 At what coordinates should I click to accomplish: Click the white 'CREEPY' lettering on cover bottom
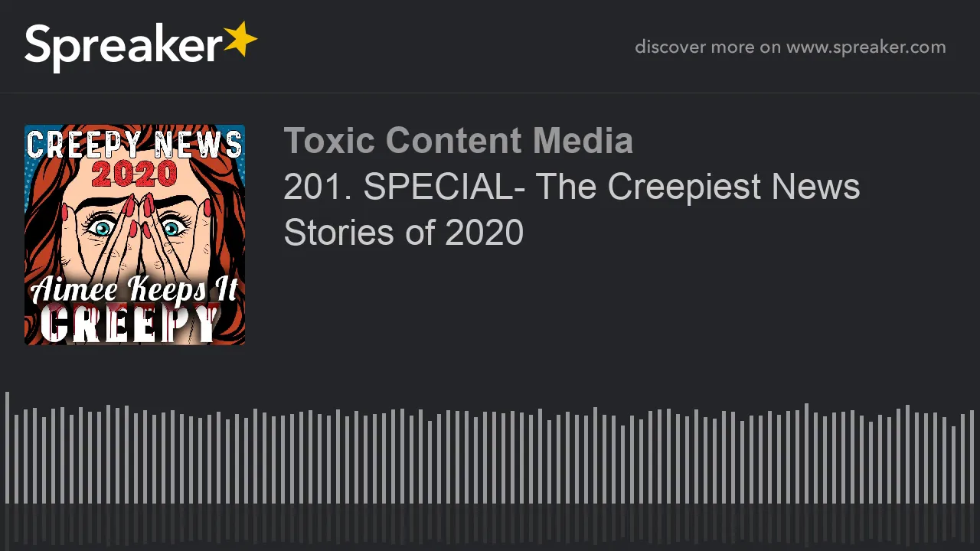pyautogui.click(x=130, y=324)
